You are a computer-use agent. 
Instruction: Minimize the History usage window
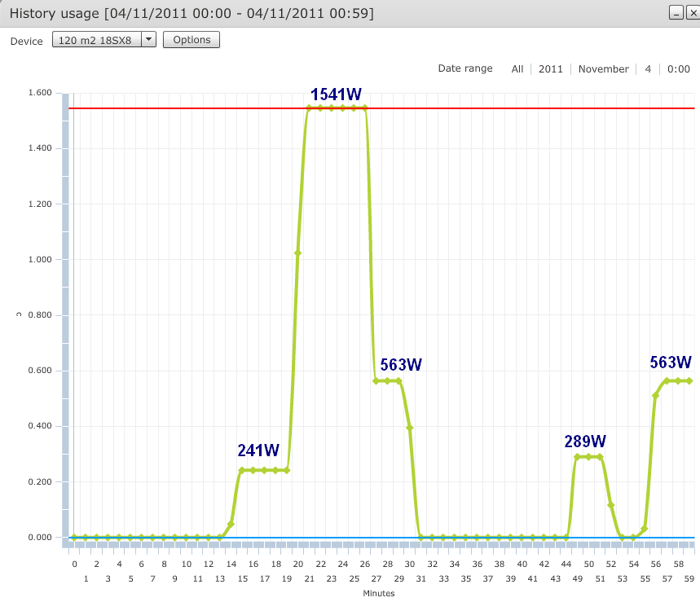[676, 13]
